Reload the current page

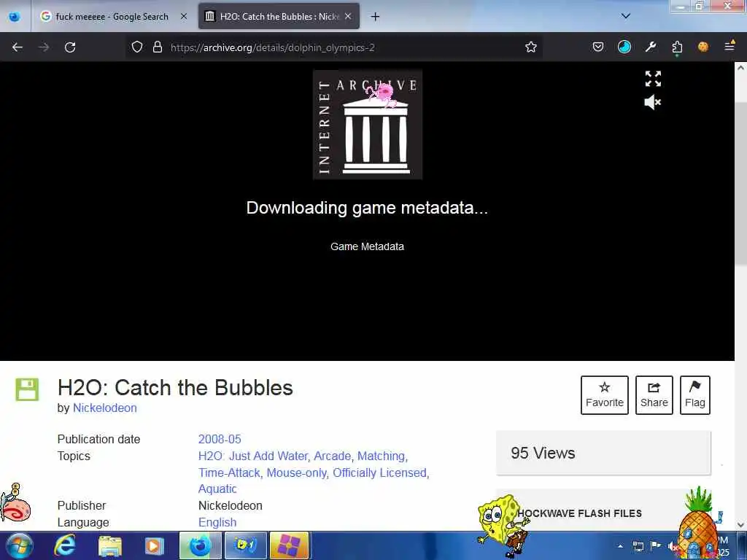coord(70,47)
